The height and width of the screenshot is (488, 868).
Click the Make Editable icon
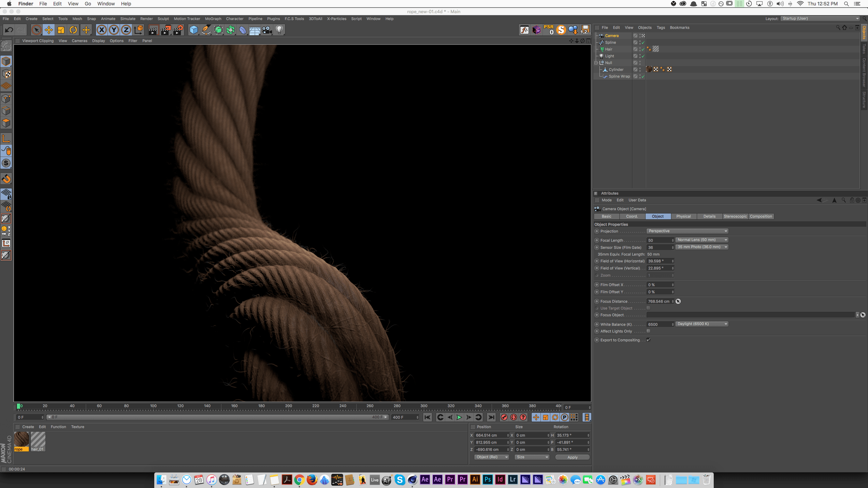coord(6,46)
